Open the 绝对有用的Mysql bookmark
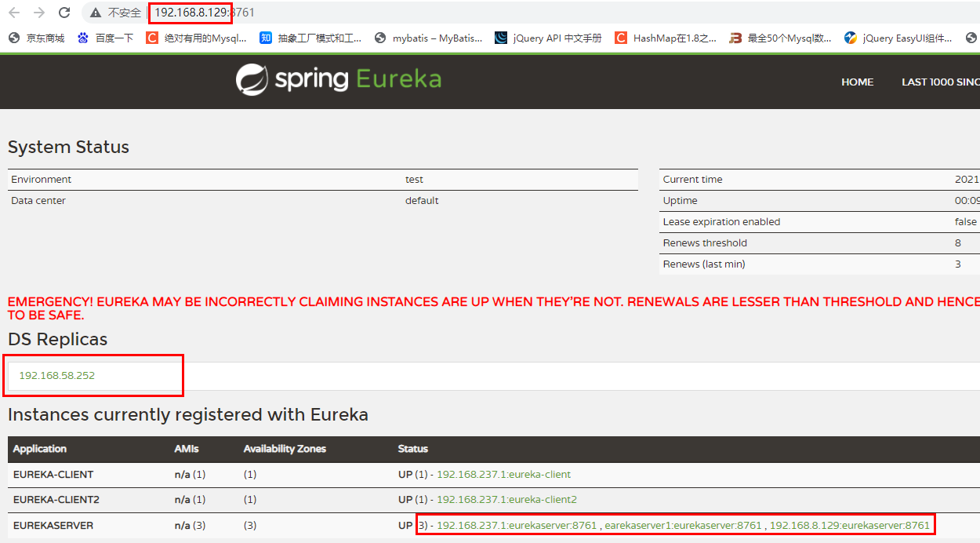 coord(197,38)
